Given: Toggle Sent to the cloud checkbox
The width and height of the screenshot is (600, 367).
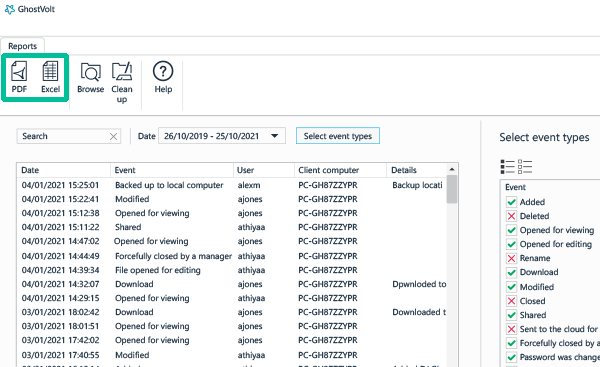Looking at the screenshot, I should coord(511,329).
